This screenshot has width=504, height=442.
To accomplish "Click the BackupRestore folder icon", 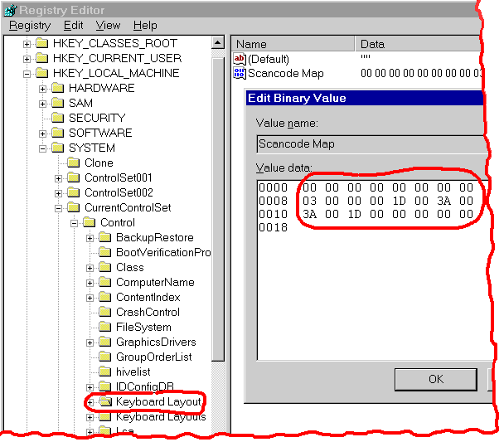I will [105, 237].
